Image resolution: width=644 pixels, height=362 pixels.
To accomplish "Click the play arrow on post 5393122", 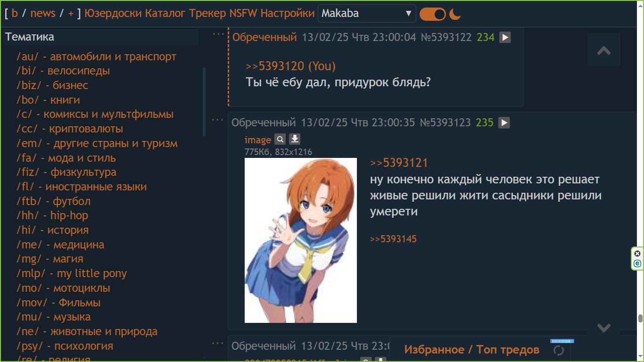I will (x=505, y=37).
